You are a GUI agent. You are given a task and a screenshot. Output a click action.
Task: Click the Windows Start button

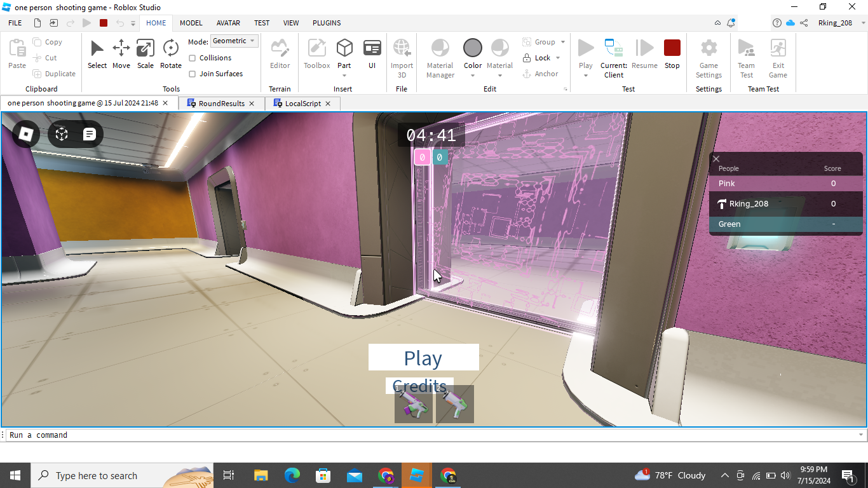15,475
